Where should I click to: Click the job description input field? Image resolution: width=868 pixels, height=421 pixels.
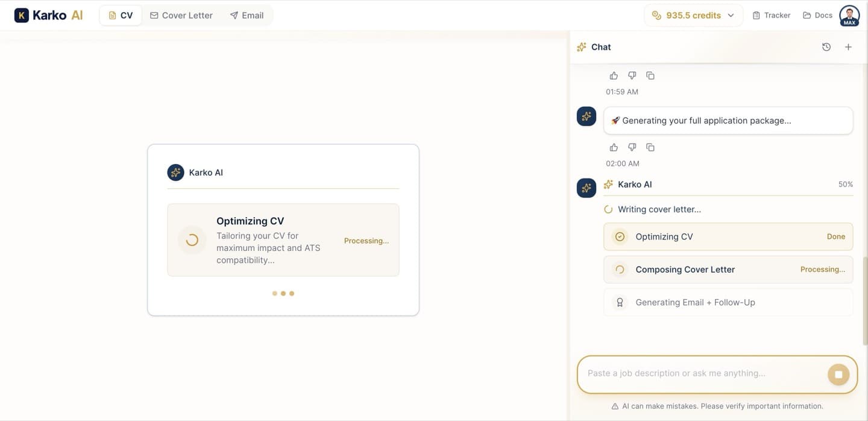tap(693, 373)
